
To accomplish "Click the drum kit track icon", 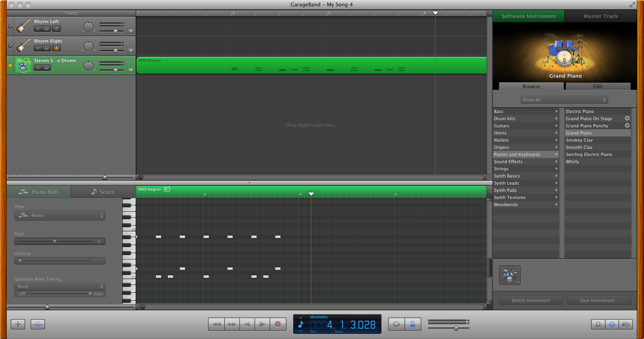I will pos(23,65).
